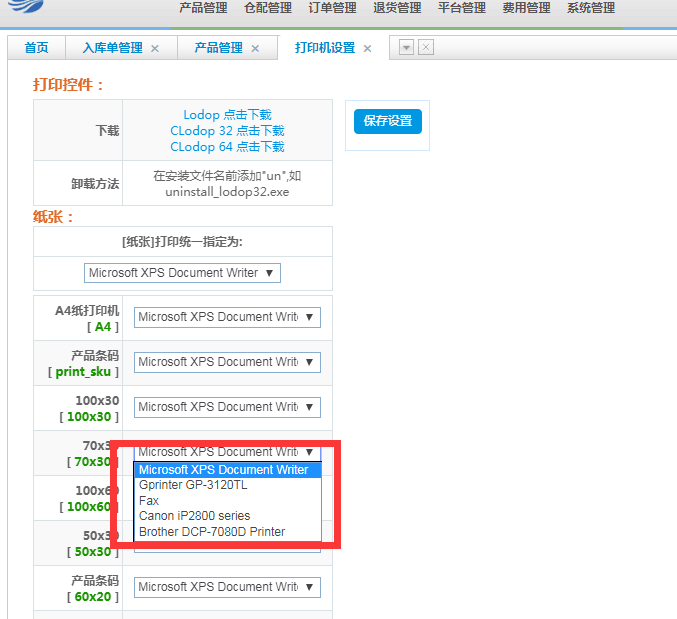This screenshot has width=677, height=619.
Task: Pick Brother DCP-7080D Printer option
Action: (212, 532)
